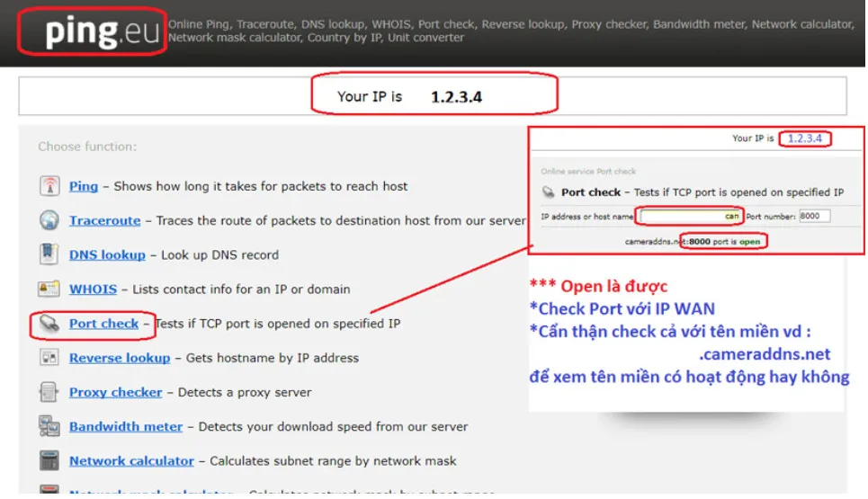Click 'Gets hostname by IP address' text
The width and height of the screenshot is (868, 499).
coord(273,358)
